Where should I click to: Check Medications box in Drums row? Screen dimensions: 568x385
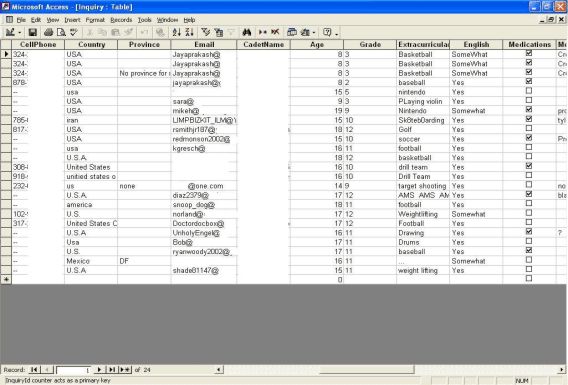point(529,241)
